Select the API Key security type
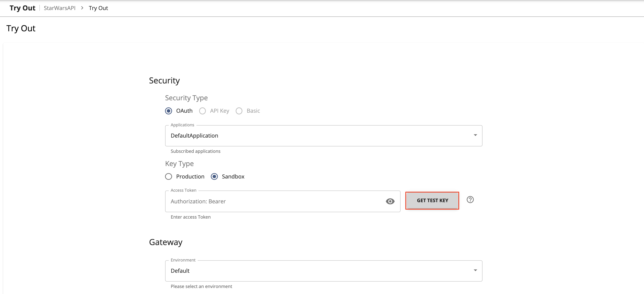Screen dimensions: 644x294 (202, 111)
